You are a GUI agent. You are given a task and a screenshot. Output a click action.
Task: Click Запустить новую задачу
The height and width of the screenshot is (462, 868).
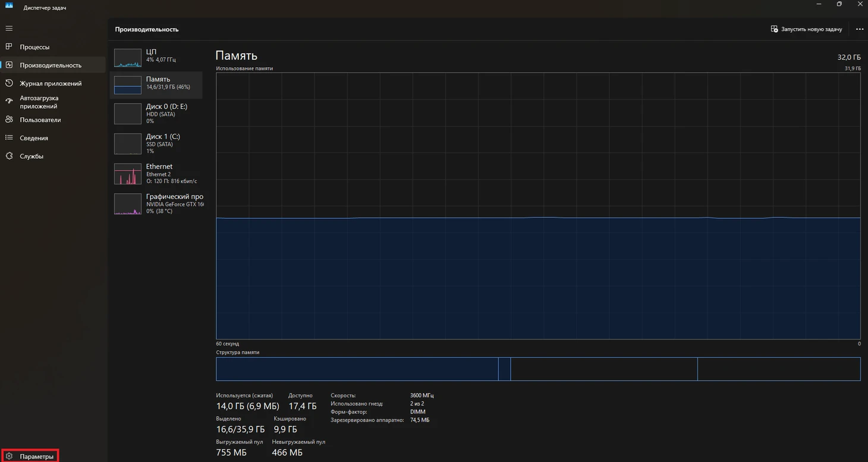806,29
